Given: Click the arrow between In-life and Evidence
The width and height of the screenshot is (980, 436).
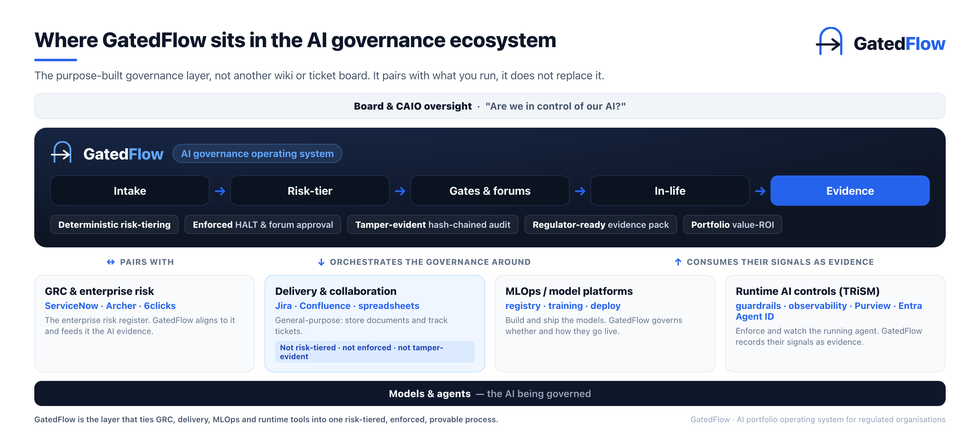Looking at the screenshot, I should [x=760, y=191].
